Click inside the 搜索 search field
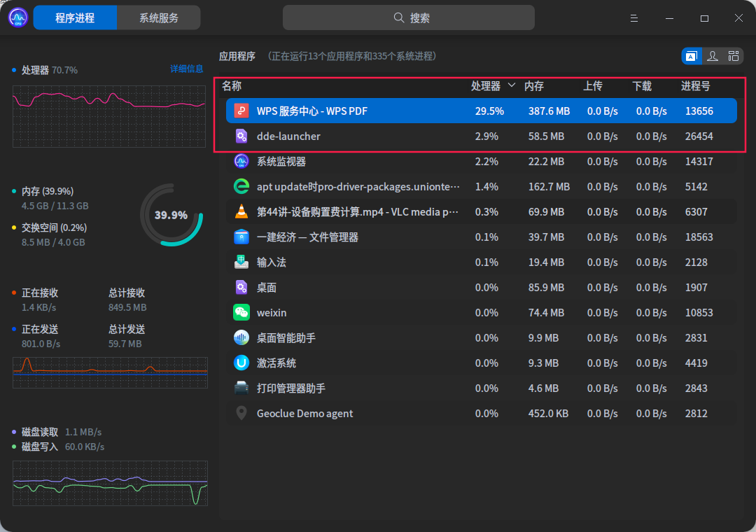The height and width of the screenshot is (532, 756). point(409,17)
